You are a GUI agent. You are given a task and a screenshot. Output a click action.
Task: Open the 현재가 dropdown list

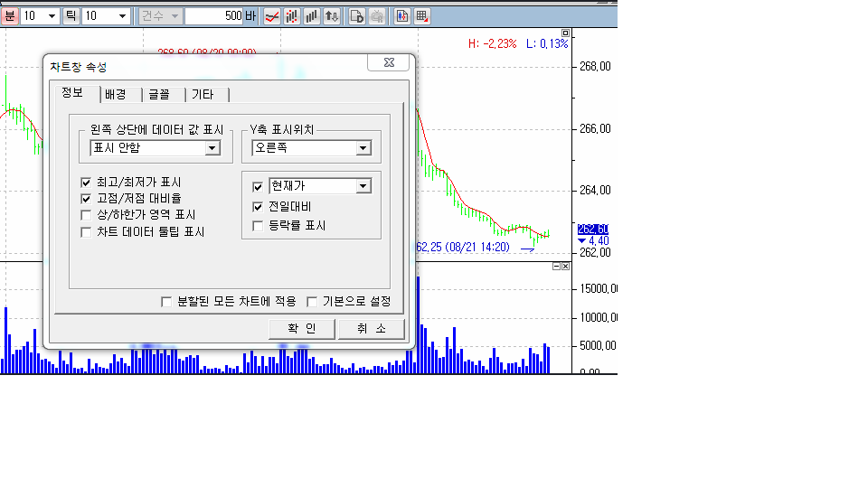click(x=363, y=186)
